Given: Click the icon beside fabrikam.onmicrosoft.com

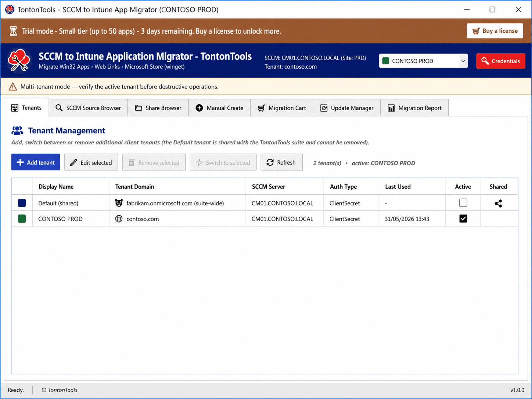Looking at the screenshot, I should tap(119, 203).
